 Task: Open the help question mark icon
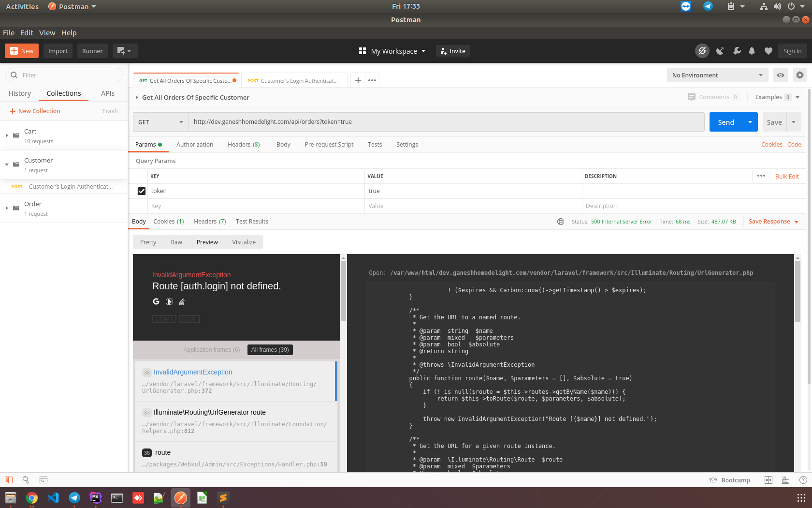click(803, 480)
